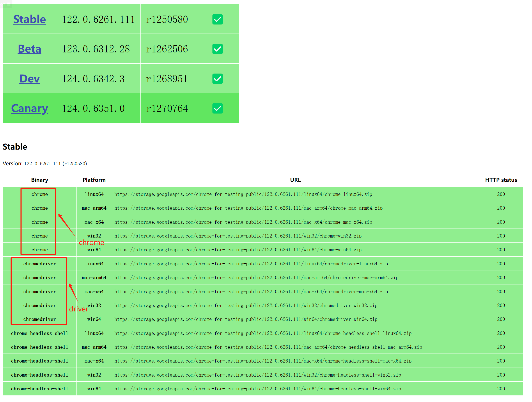Click the mac-x64 platform cell in chrome-headless-shell row

pyautogui.click(x=94, y=361)
